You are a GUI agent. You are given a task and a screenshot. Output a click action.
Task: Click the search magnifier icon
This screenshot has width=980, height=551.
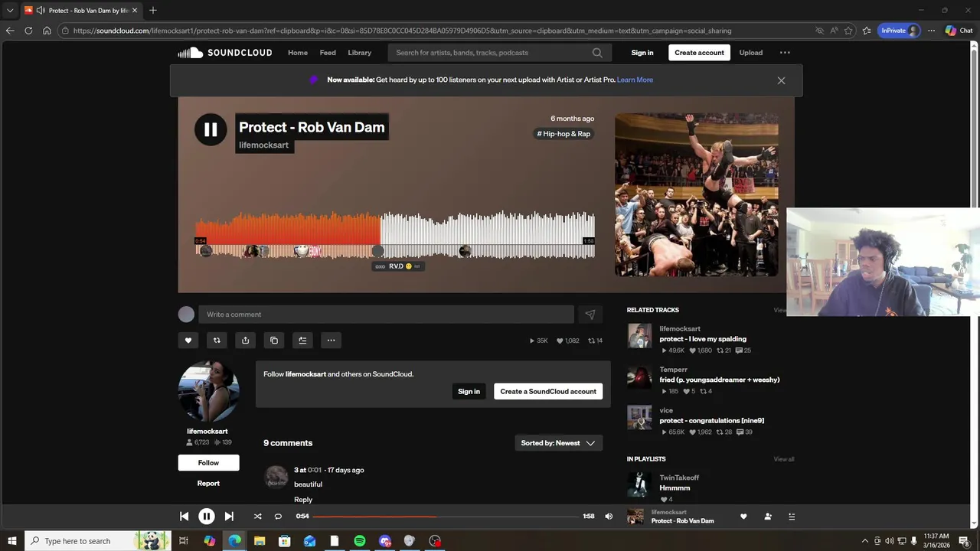(x=597, y=53)
